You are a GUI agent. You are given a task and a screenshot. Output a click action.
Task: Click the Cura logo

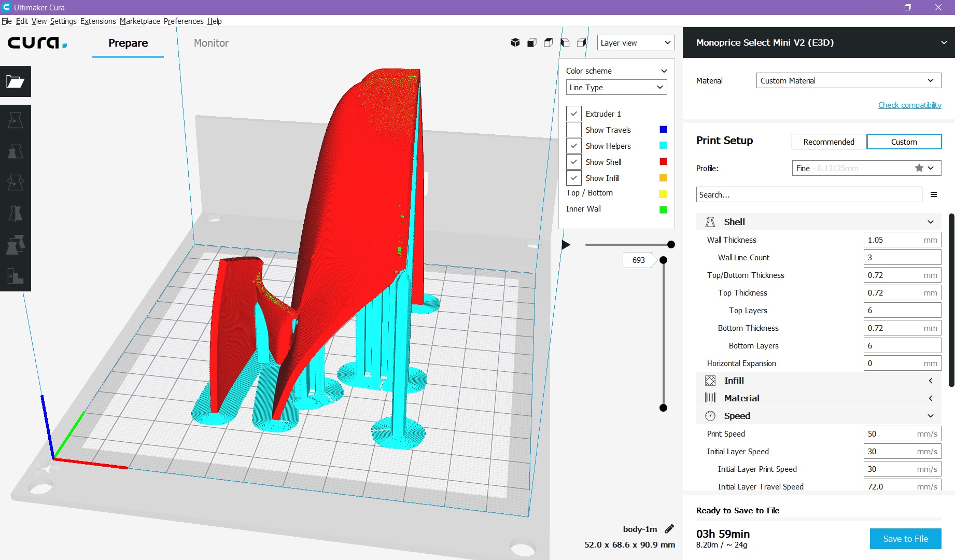click(x=37, y=43)
